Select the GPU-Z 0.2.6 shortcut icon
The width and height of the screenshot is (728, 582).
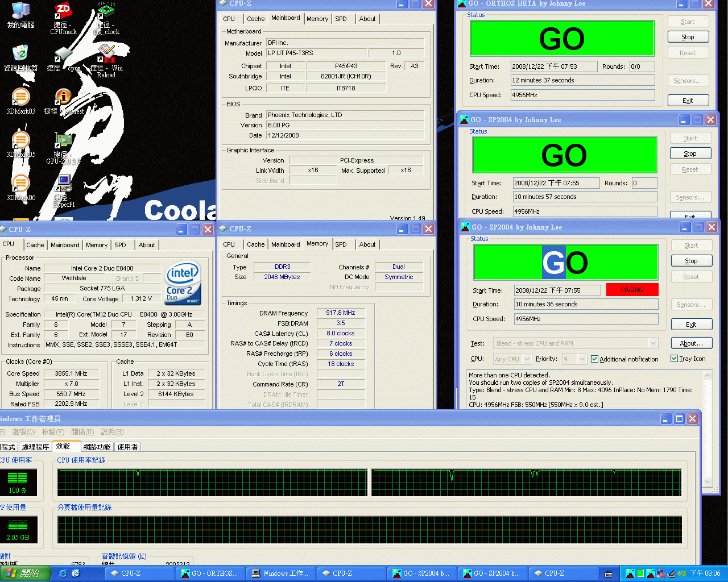[x=63, y=148]
